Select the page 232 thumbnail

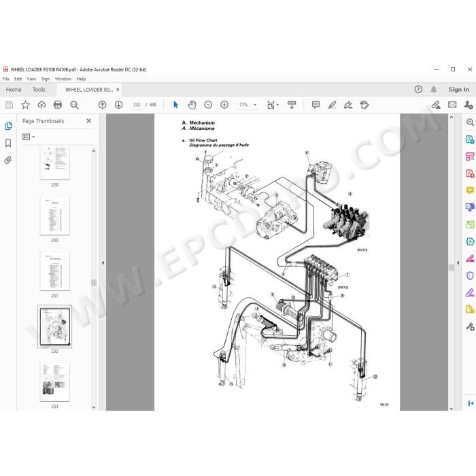[x=54, y=326]
